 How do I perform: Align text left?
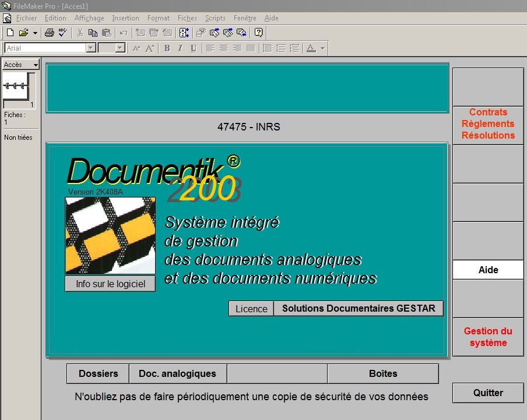pos(210,48)
